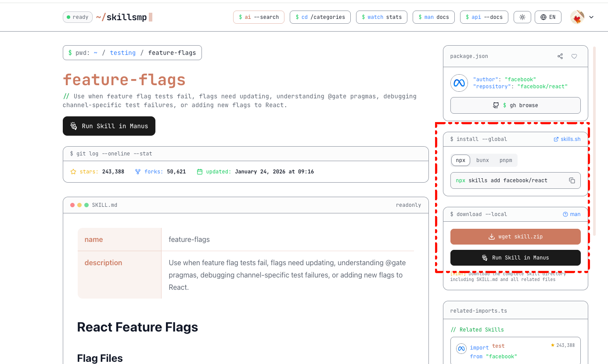Open the account menu chevron dropdown
608x364 pixels.
pyautogui.click(x=591, y=17)
